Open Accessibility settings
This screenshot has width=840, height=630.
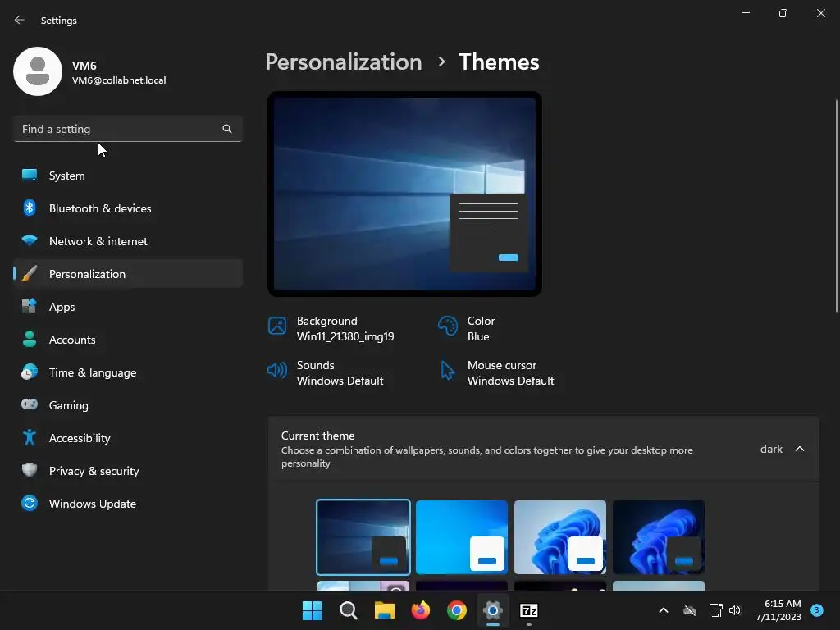click(x=128, y=438)
